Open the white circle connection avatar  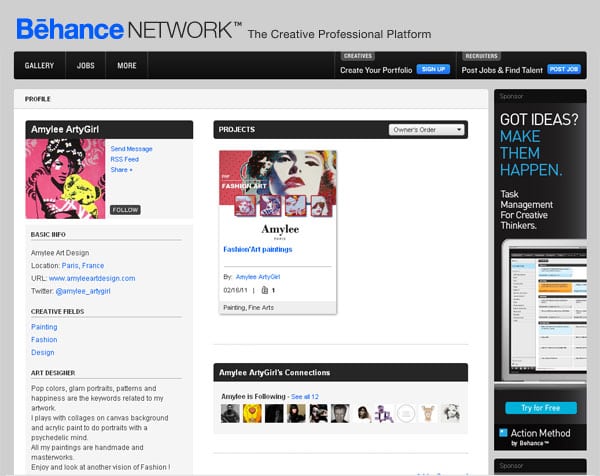(406, 414)
